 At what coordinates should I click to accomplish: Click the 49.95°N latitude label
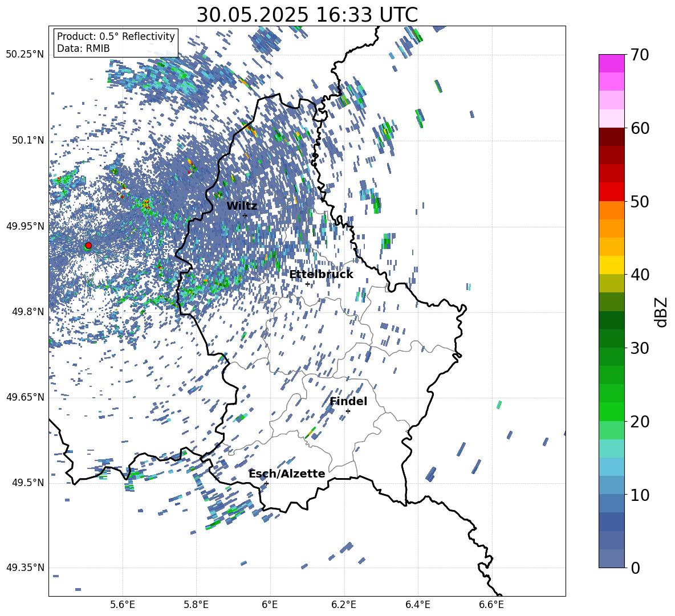pyautogui.click(x=25, y=226)
